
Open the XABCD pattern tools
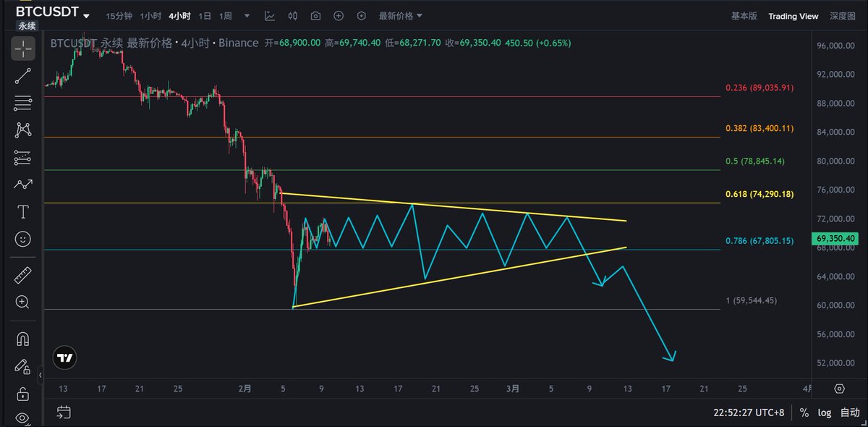(x=22, y=130)
